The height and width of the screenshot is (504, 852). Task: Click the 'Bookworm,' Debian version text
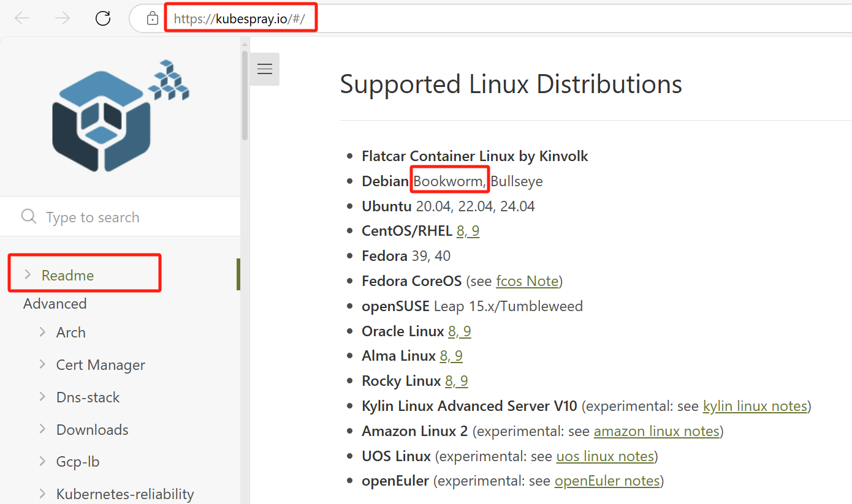(451, 181)
